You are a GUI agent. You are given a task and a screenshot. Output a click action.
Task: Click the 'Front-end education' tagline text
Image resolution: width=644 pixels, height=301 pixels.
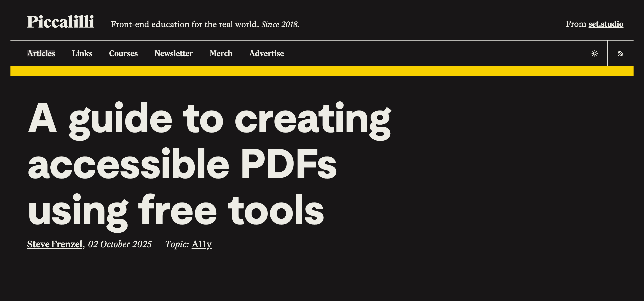pos(184,24)
